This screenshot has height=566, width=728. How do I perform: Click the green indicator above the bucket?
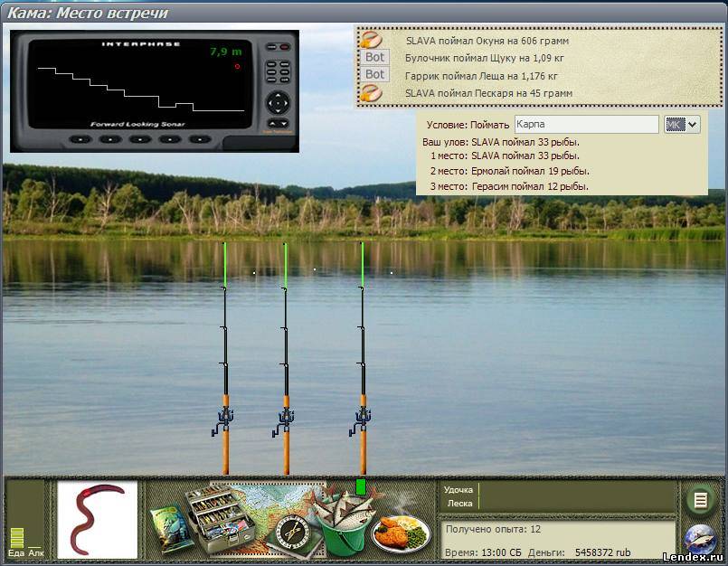click(x=360, y=487)
